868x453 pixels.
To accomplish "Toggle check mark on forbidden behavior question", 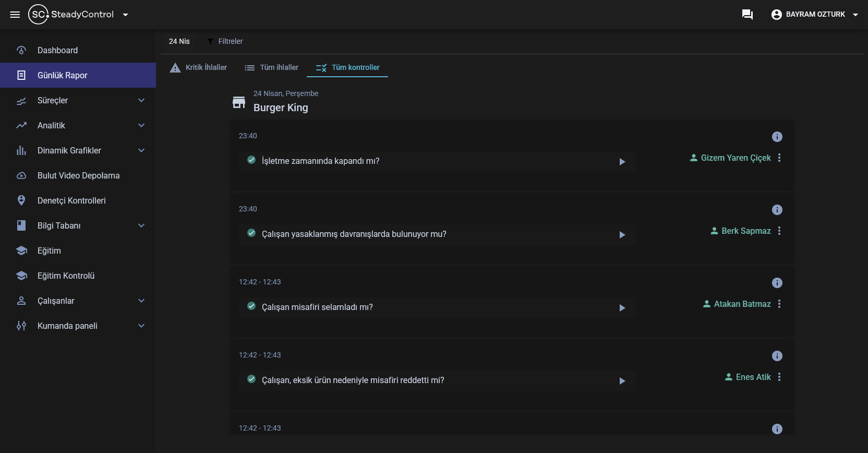I will (251, 233).
